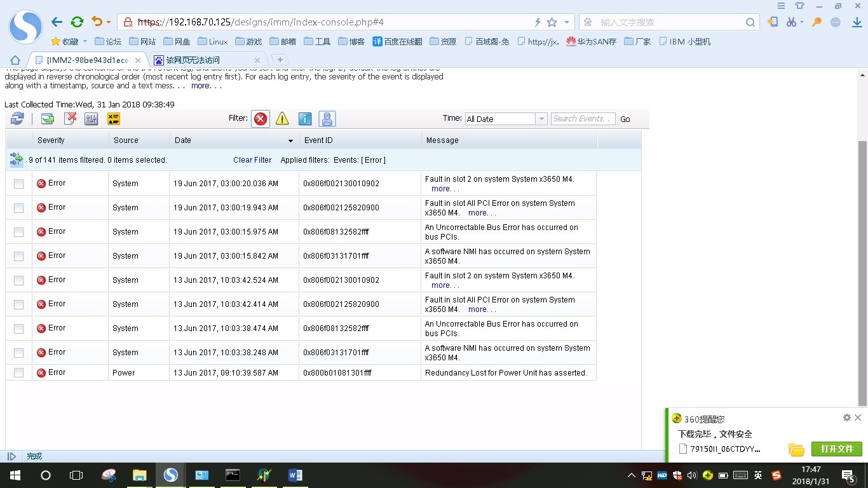Viewport: 868px width, 488px height.
Task: Click the Export event log icon
Action: tap(47, 119)
